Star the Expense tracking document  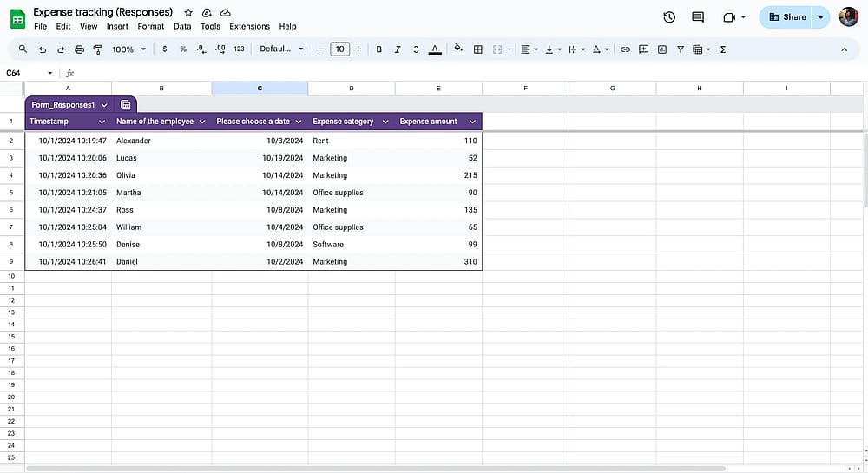[188, 12]
